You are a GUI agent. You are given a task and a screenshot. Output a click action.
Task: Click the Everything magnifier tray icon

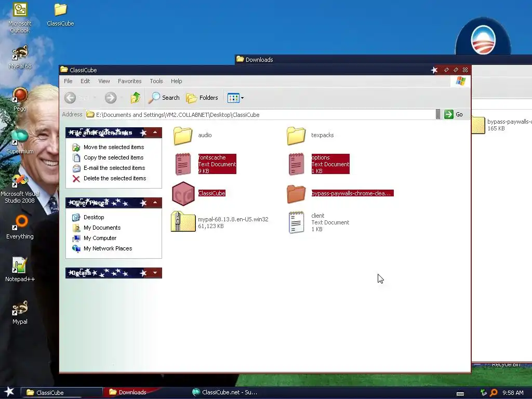[494, 393]
